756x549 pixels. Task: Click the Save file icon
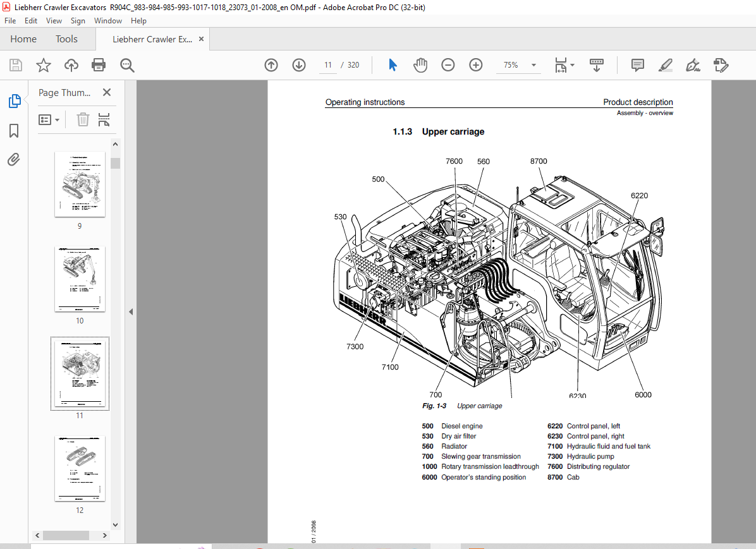(16, 65)
